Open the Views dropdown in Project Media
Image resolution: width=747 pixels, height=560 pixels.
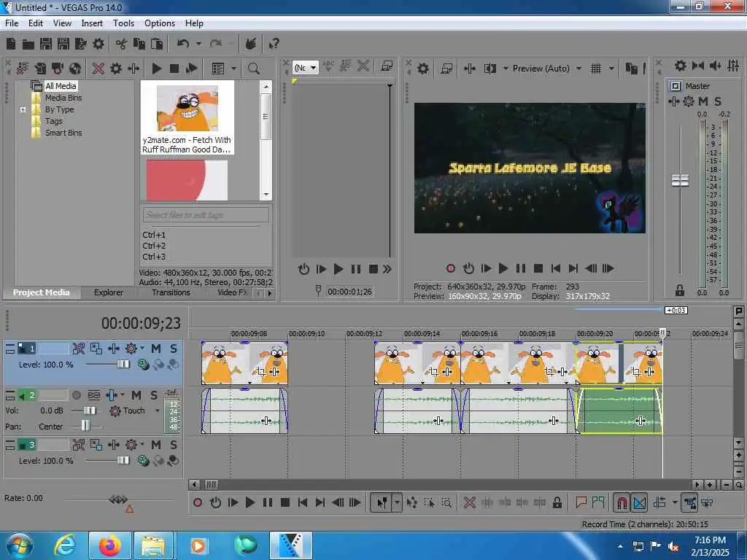(x=233, y=69)
